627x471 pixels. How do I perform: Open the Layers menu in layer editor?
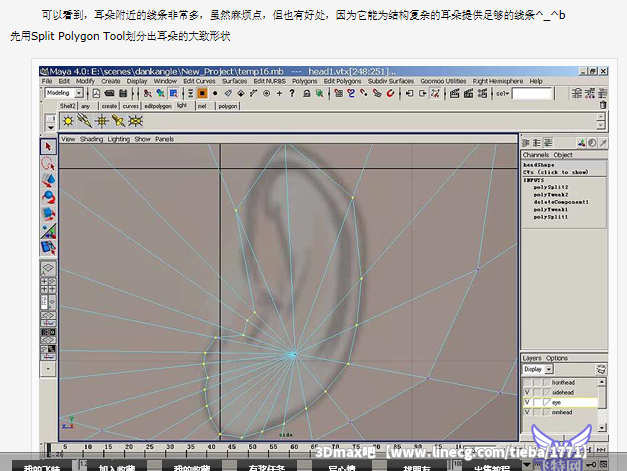[x=531, y=358]
